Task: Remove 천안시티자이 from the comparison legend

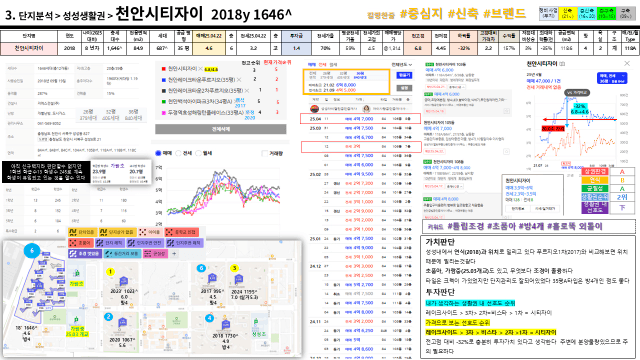Action: 200,69
